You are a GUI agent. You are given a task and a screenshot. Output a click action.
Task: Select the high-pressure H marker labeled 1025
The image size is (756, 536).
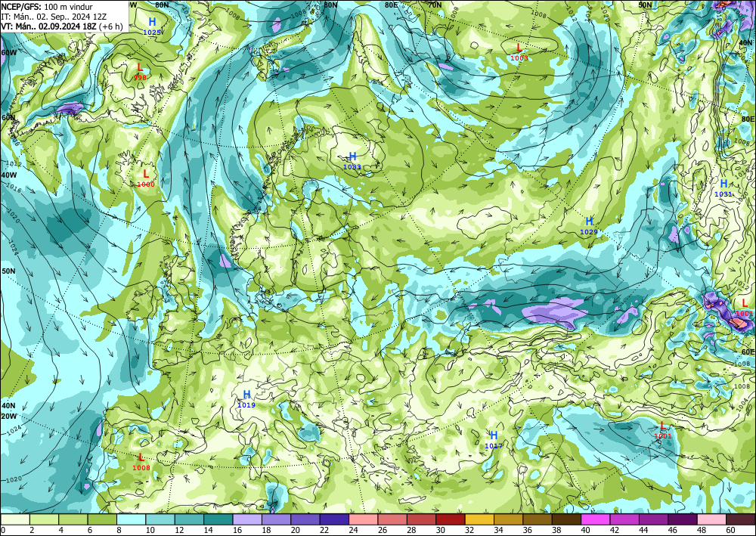click(153, 22)
